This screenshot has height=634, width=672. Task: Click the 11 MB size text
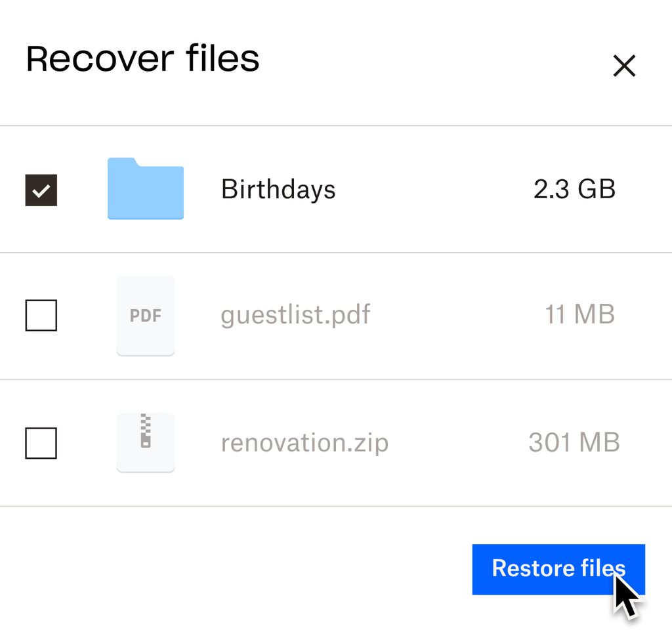(x=581, y=316)
